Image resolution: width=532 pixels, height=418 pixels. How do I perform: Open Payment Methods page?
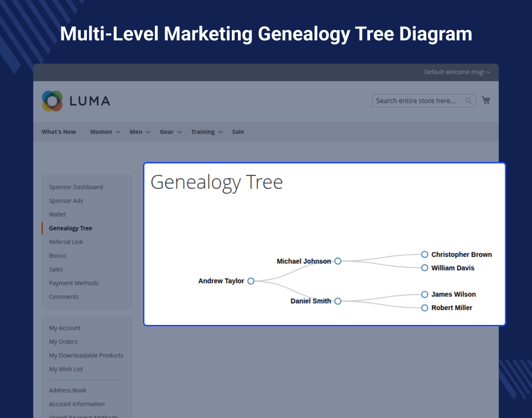pyautogui.click(x=74, y=283)
